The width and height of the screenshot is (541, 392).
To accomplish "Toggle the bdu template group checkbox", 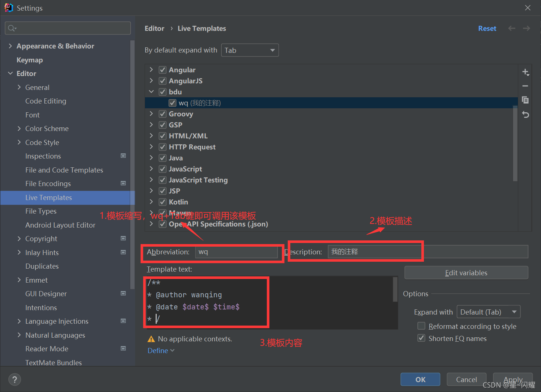I will coord(163,92).
